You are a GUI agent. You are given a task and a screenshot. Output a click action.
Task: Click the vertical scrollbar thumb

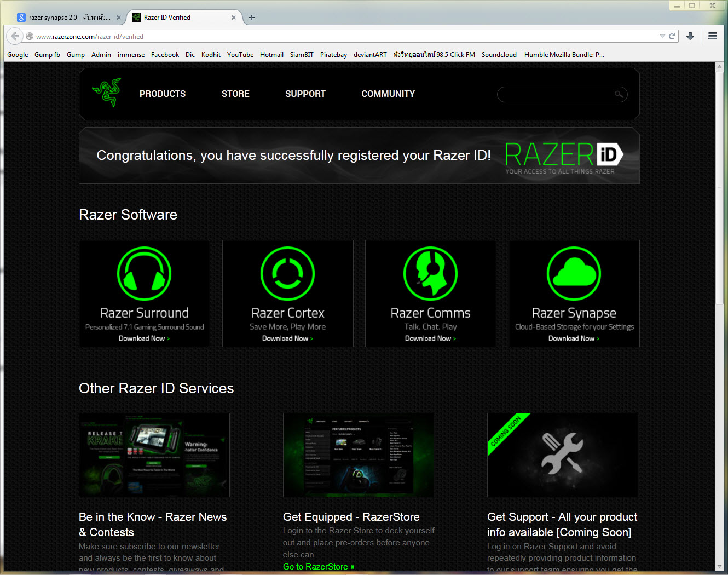click(x=719, y=188)
